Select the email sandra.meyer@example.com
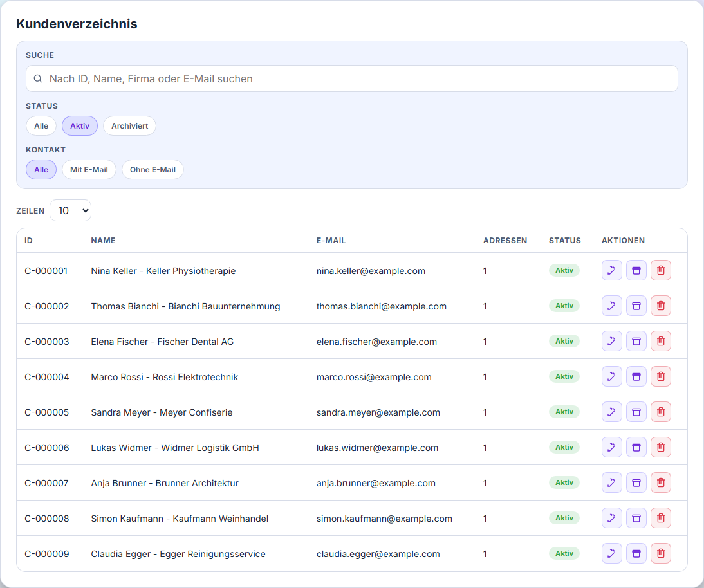Screen dimensions: 704x588 tap(378, 413)
